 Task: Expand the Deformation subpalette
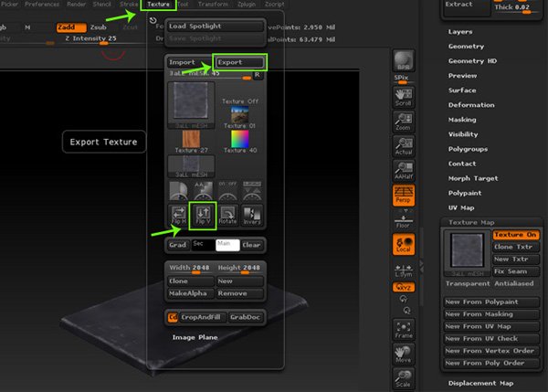471,105
